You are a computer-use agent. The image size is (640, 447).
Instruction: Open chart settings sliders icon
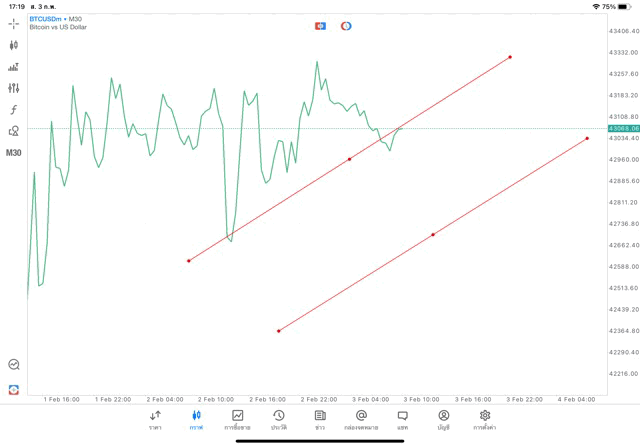14,88
